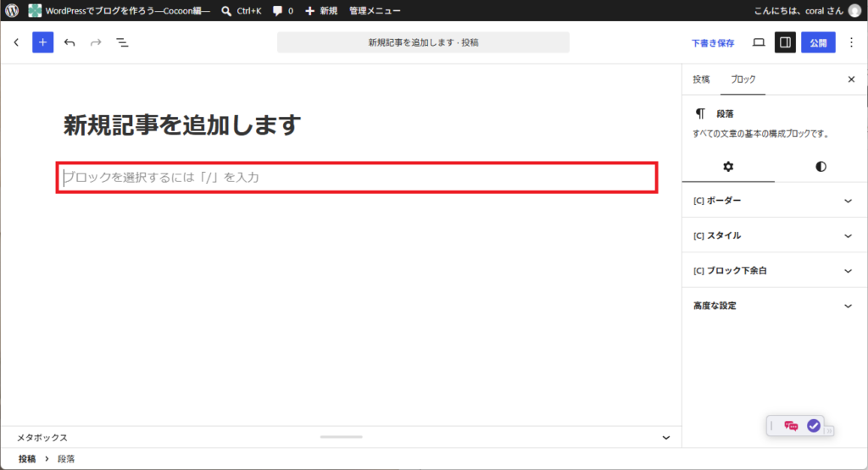
Task: Expand the [C] ボーダー panel
Action: coord(775,201)
